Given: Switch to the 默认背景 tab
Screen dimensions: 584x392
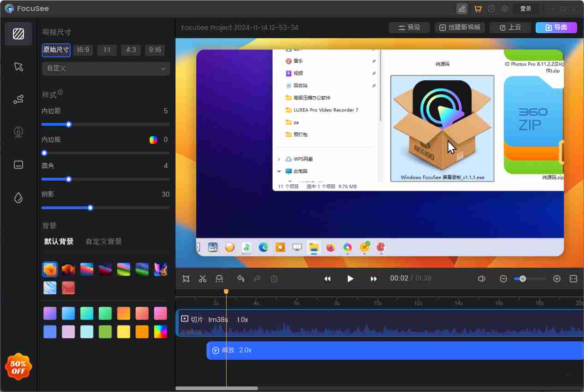Looking at the screenshot, I should coord(58,241).
